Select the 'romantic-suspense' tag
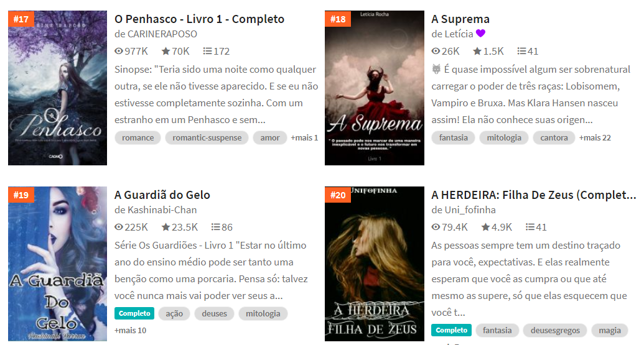The width and height of the screenshot is (644, 345). tap(207, 138)
